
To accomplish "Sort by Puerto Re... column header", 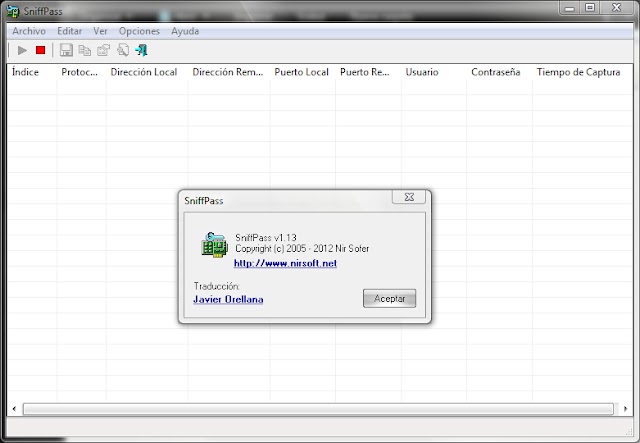I will click(368, 72).
